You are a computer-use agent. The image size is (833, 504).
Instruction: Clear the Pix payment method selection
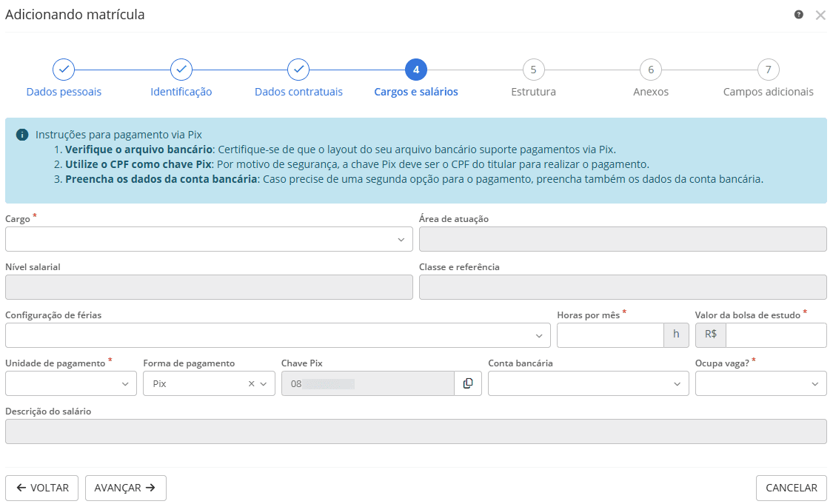(251, 383)
